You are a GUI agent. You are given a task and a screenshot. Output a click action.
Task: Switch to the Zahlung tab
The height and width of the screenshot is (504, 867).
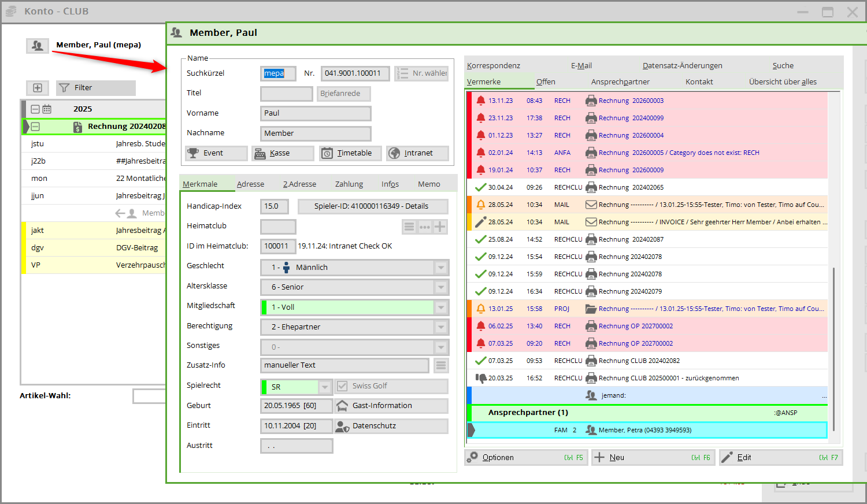tap(349, 184)
